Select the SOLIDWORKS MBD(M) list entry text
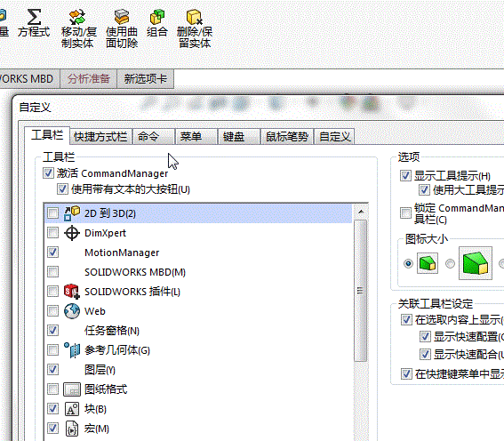 [135, 272]
